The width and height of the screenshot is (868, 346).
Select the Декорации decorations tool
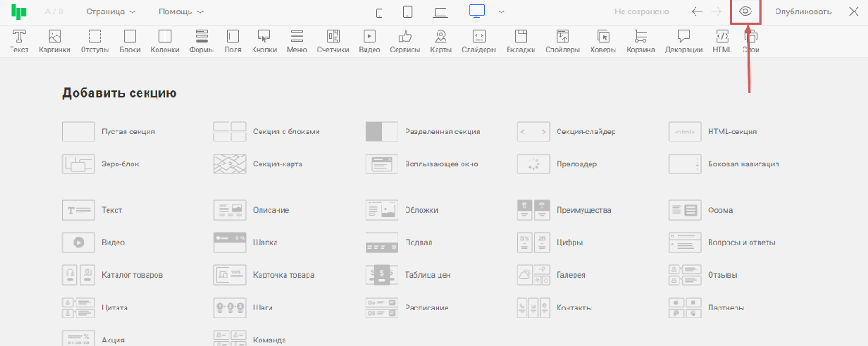(684, 42)
